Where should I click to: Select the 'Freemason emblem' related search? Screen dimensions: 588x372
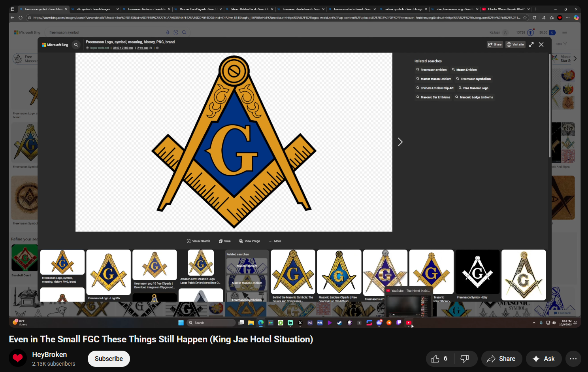(432, 70)
